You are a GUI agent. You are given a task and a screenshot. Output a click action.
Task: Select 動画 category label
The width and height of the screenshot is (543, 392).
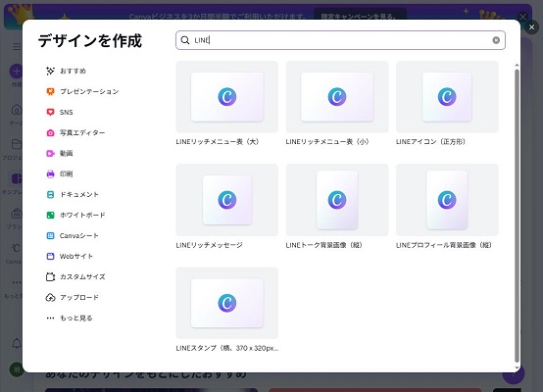point(66,154)
